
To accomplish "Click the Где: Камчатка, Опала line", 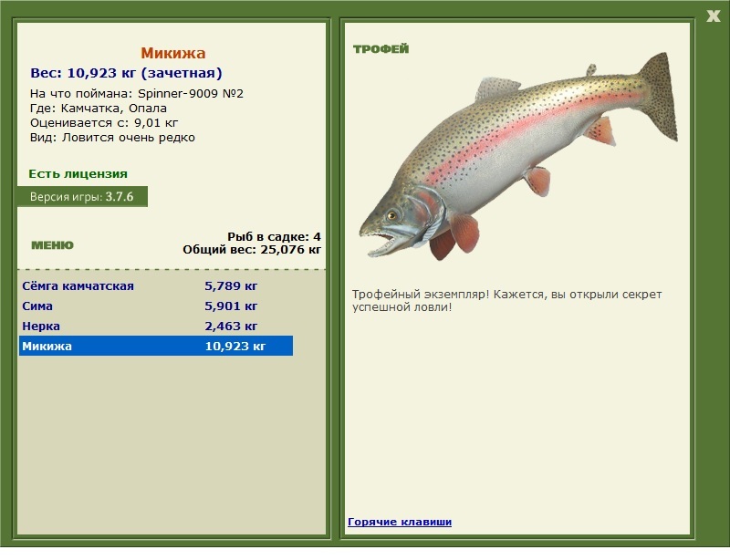I will click(x=99, y=109).
